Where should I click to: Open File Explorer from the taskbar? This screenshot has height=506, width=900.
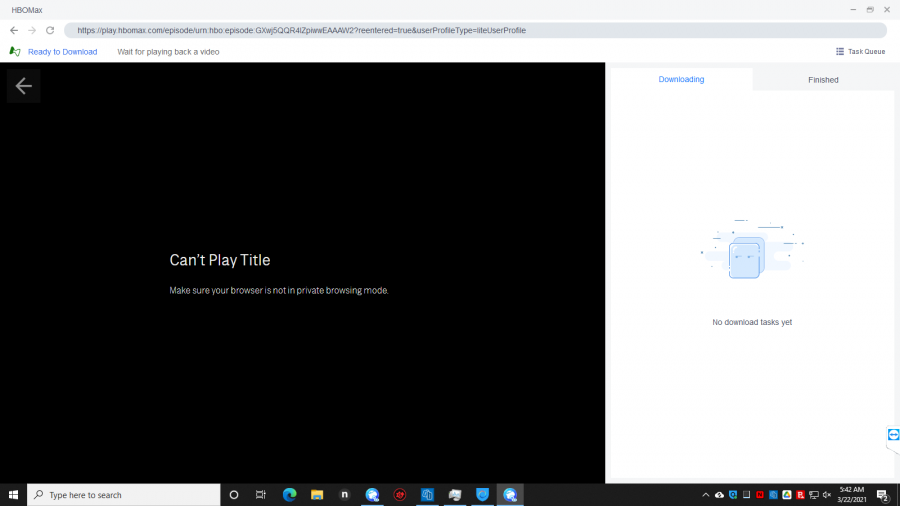pos(317,495)
